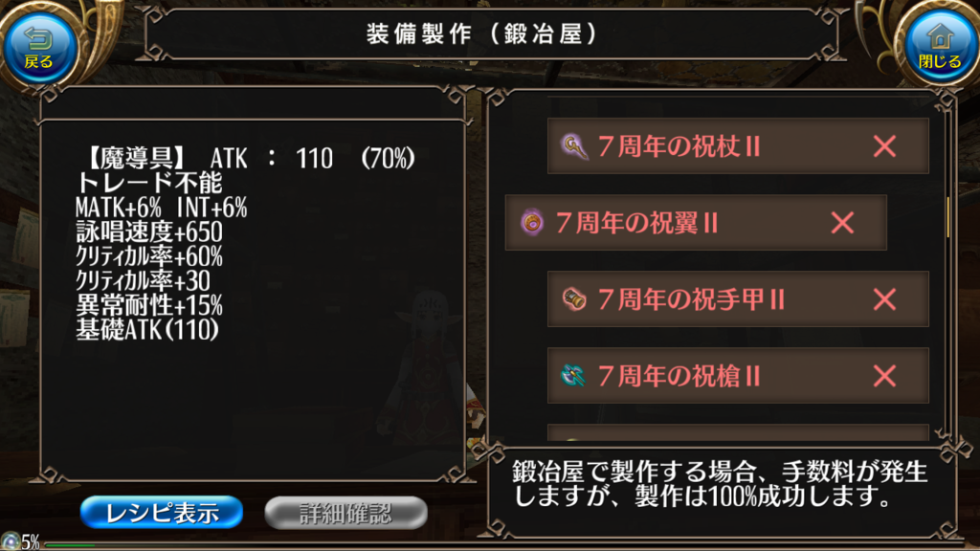The image size is (980, 551).
Task: Tap the 戻る back button
Action: (x=39, y=49)
